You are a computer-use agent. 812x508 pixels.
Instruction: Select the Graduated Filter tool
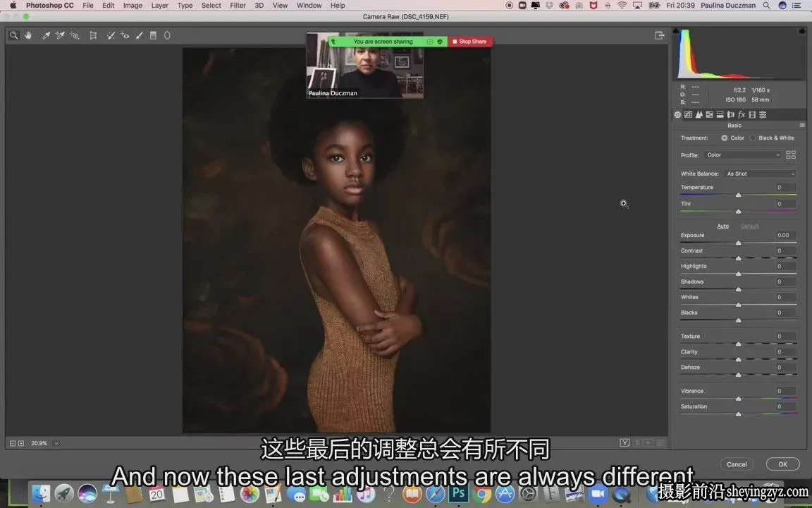tap(153, 35)
